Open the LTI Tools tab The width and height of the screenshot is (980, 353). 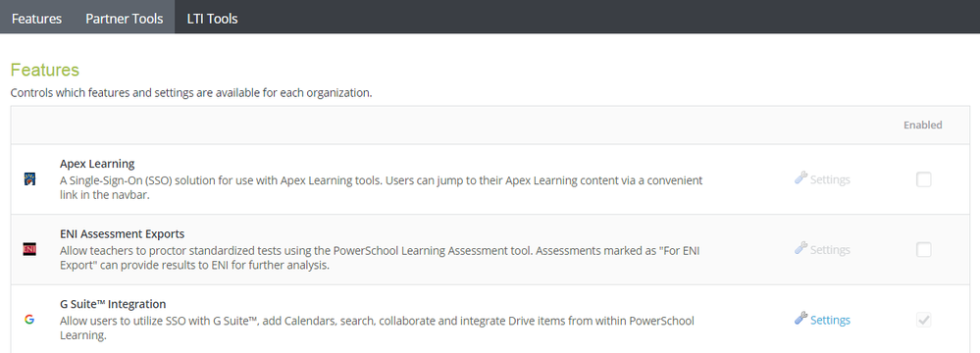tap(213, 17)
